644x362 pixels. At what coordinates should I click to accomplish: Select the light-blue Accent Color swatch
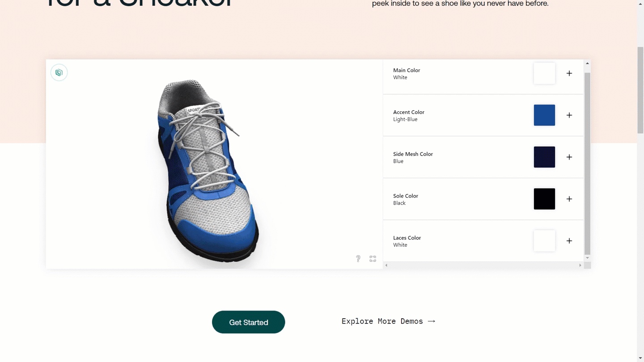point(544,115)
